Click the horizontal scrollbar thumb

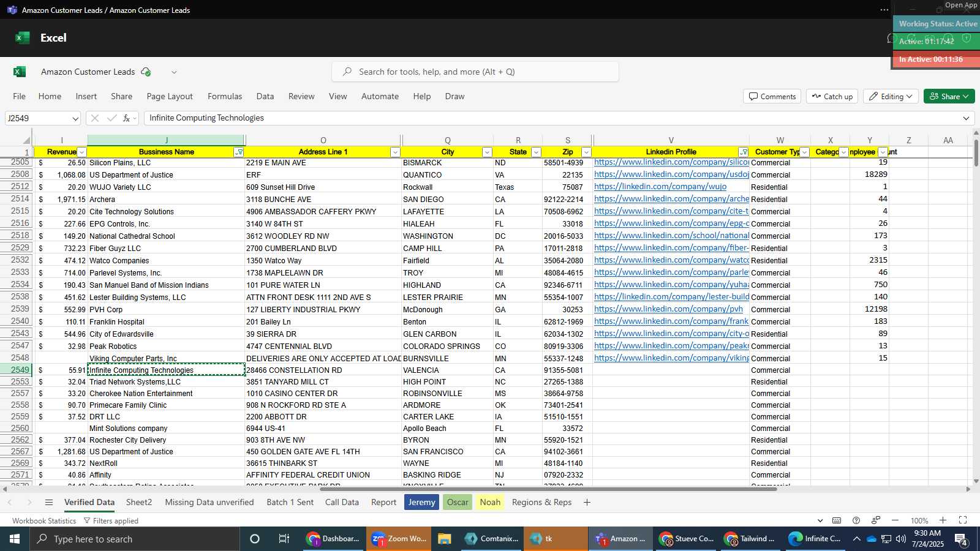(x=548, y=489)
